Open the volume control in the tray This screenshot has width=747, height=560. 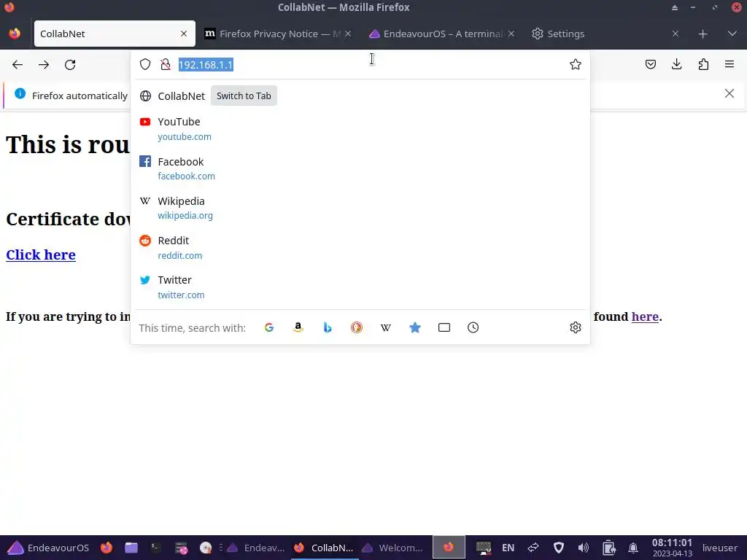coord(583,548)
